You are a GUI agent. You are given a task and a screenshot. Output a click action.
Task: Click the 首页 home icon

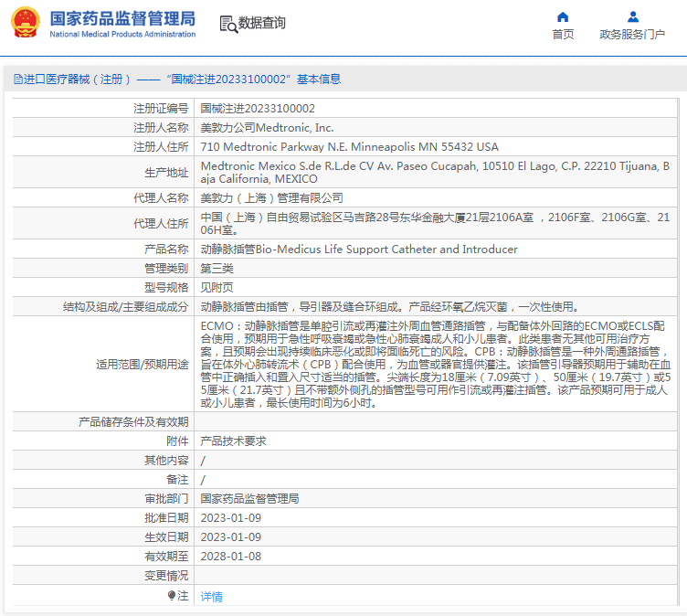click(x=563, y=16)
